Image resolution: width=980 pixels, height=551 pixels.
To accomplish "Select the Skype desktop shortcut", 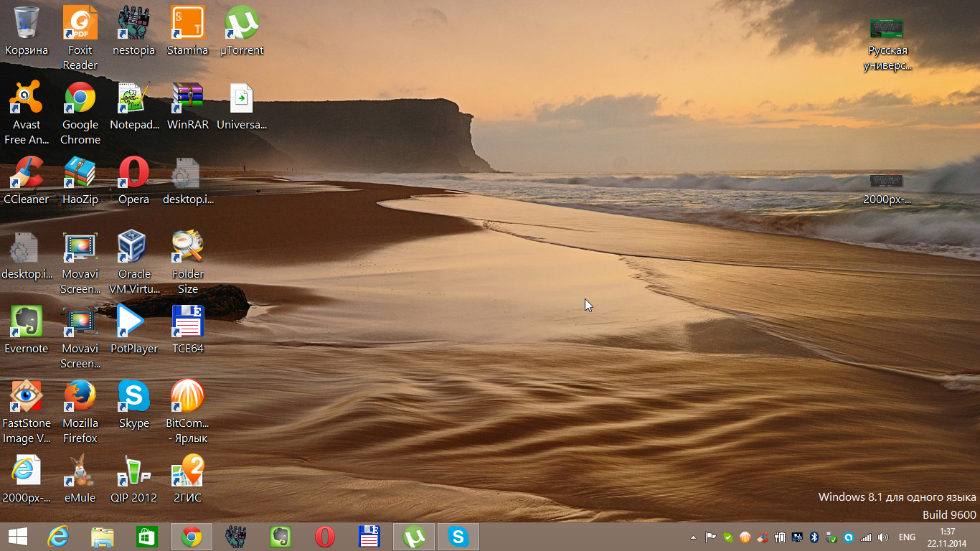I will pos(134,405).
